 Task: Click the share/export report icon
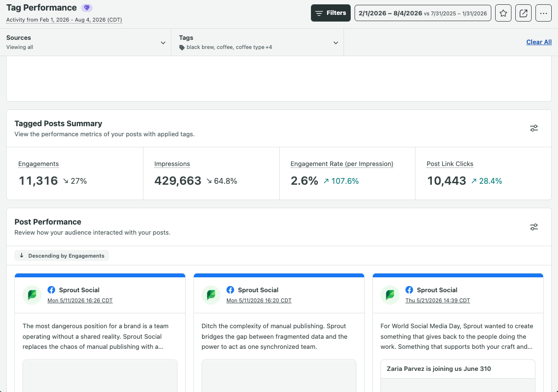point(523,13)
